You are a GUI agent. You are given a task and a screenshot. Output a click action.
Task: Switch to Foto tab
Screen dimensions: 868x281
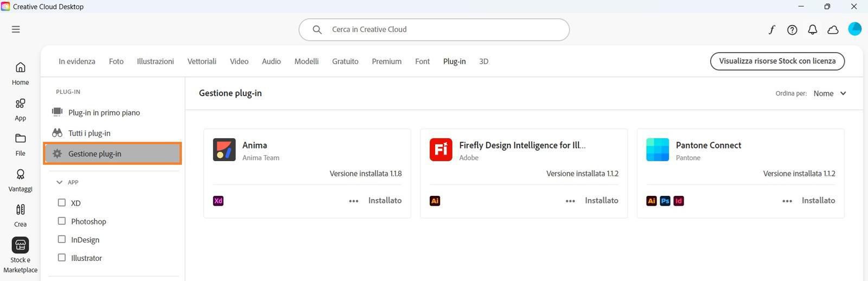click(x=116, y=61)
